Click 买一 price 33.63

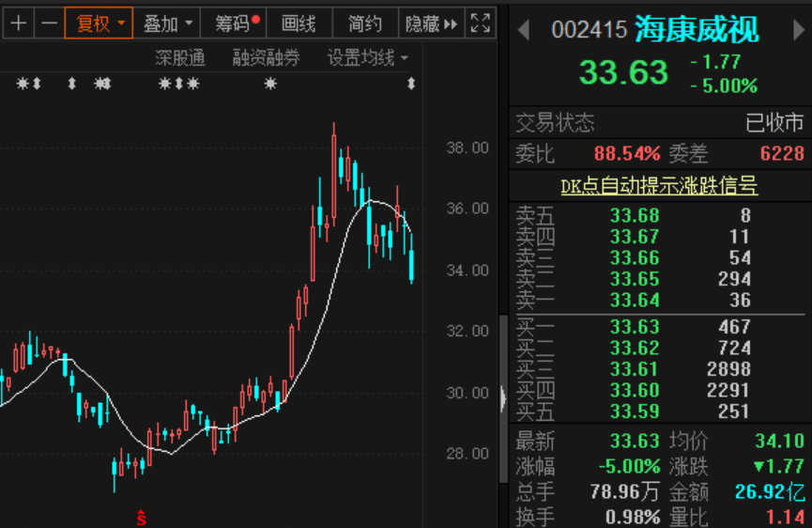(x=635, y=327)
